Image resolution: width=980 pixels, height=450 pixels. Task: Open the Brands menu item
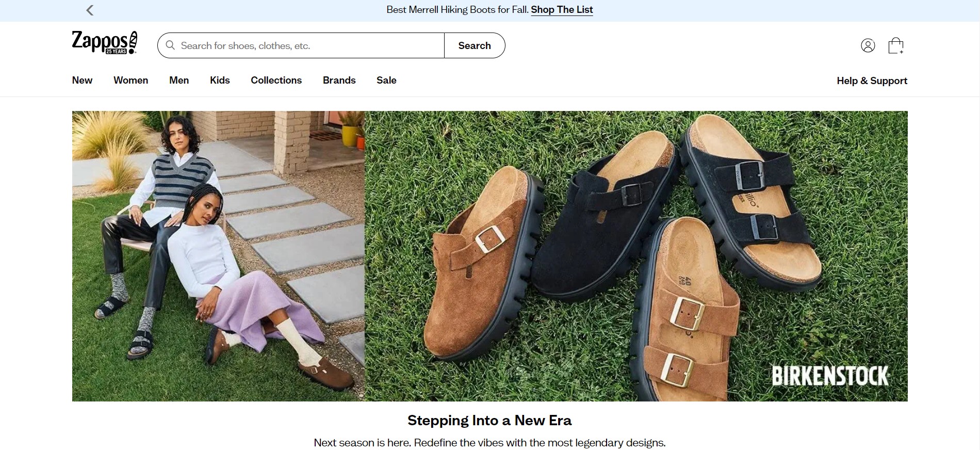pyautogui.click(x=339, y=81)
